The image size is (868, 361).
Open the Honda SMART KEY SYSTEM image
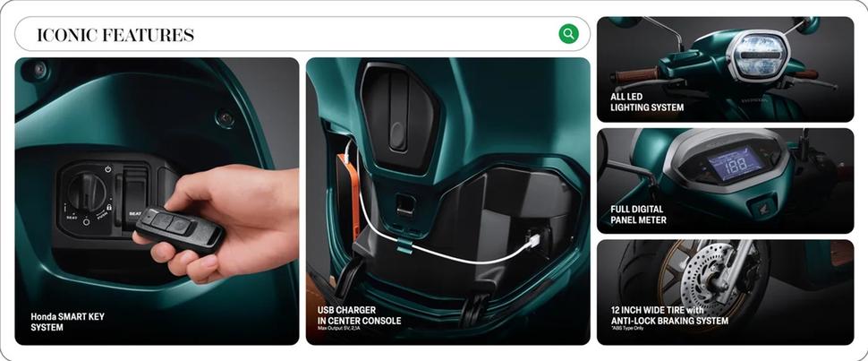click(x=157, y=202)
